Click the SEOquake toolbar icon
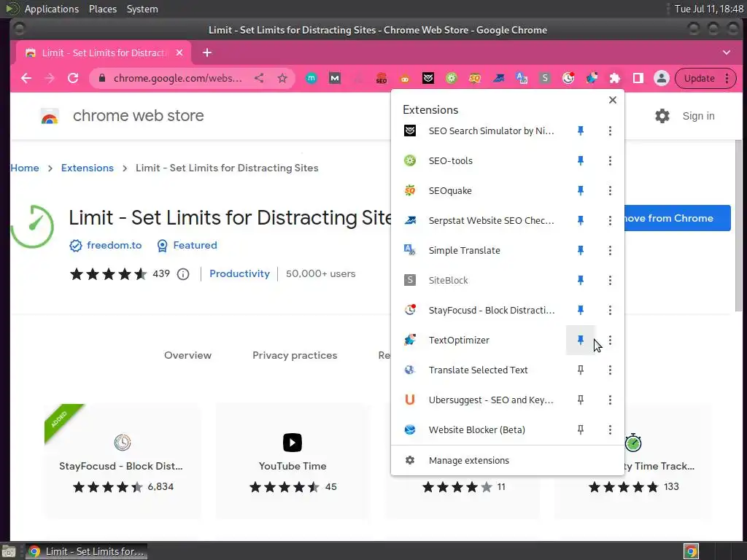The width and height of the screenshot is (747, 560). coord(474,78)
